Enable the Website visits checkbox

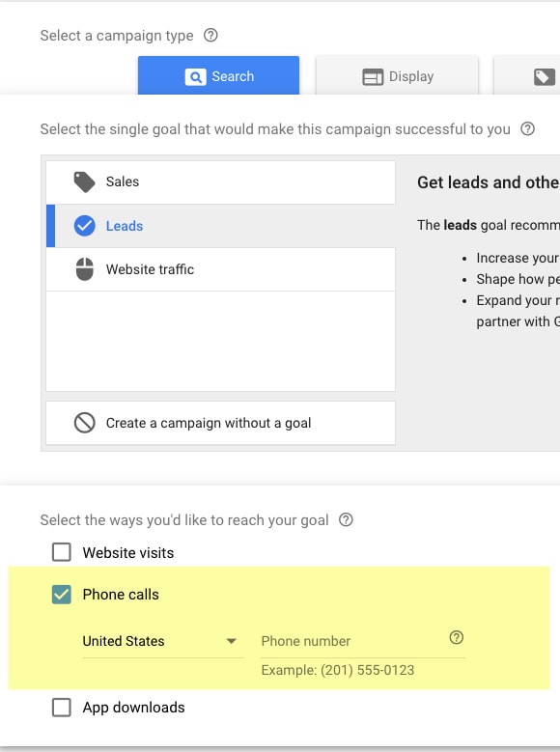[62, 552]
